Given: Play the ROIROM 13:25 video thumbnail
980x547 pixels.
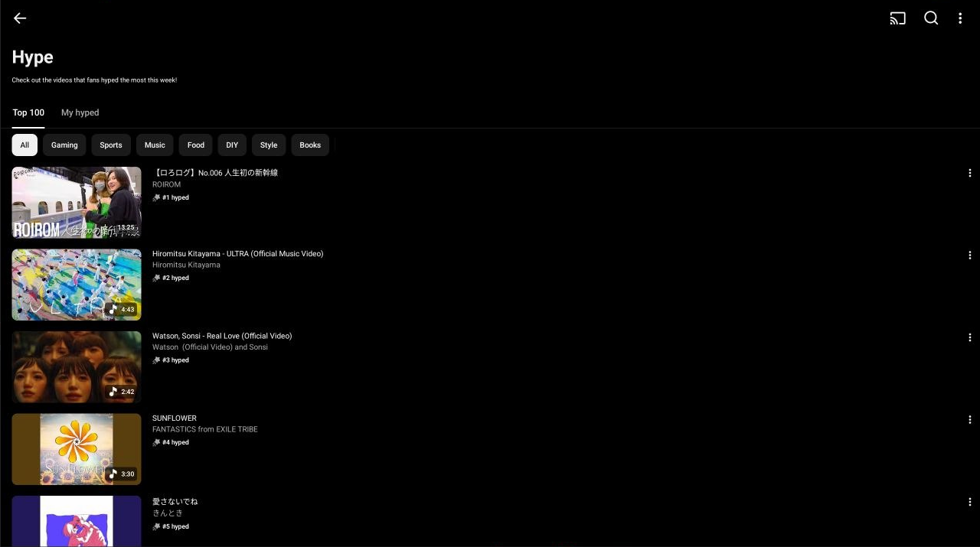Looking at the screenshot, I should click(x=77, y=203).
